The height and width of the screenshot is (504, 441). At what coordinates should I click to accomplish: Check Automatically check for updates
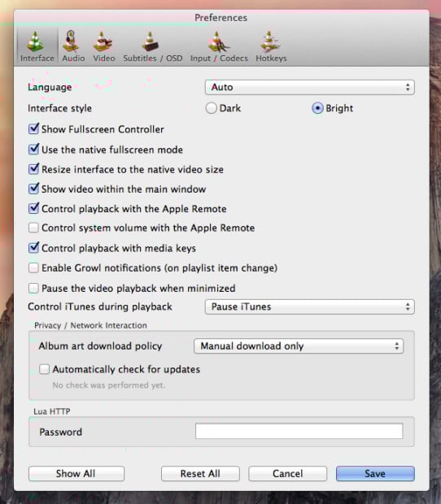click(x=44, y=369)
